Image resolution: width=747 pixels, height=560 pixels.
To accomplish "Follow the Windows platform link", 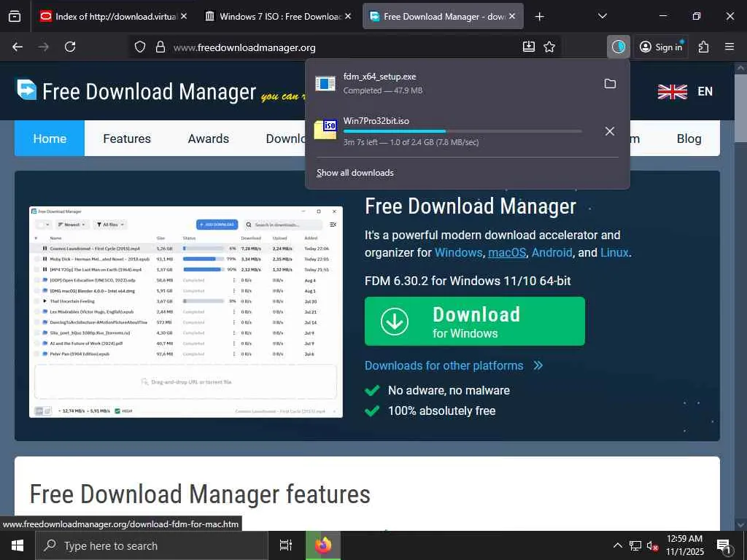I will [458, 252].
